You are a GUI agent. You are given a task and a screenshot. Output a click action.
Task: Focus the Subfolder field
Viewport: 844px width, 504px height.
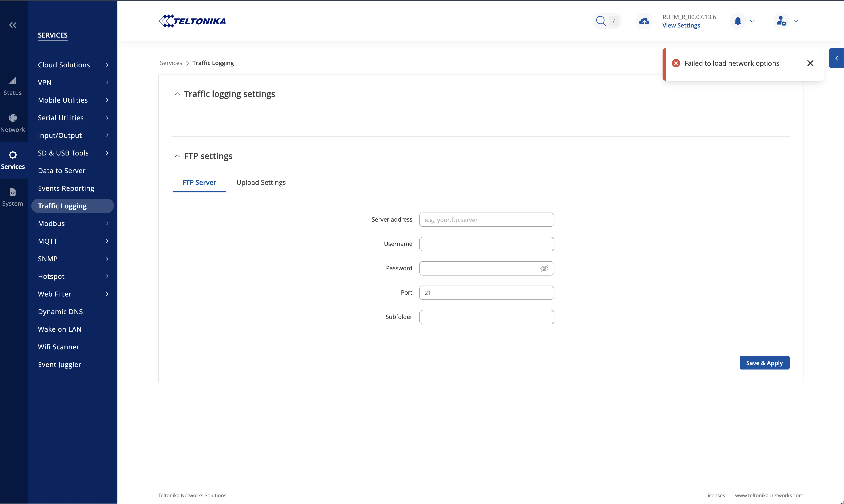click(487, 317)
